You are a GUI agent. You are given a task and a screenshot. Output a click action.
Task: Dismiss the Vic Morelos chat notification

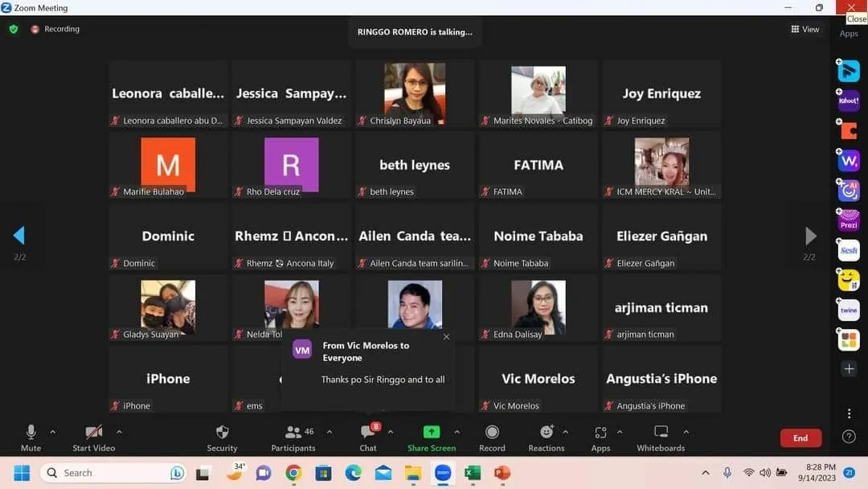[446, 337]
